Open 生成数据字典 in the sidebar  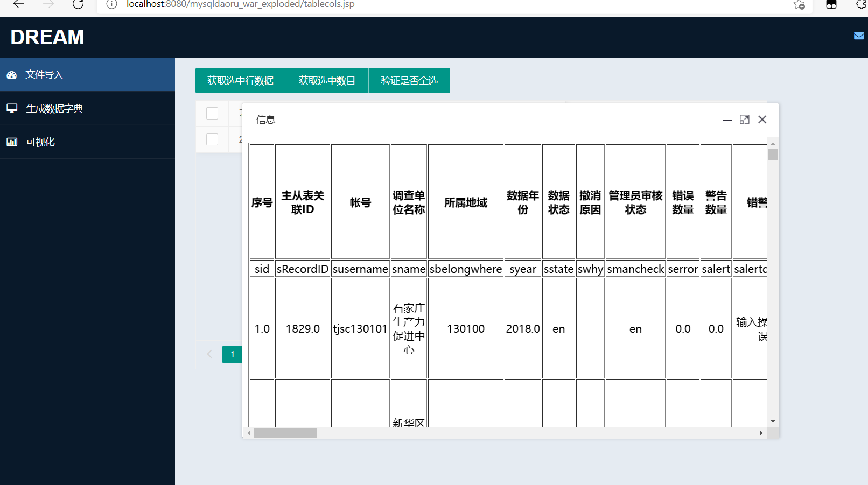point(87,108)
